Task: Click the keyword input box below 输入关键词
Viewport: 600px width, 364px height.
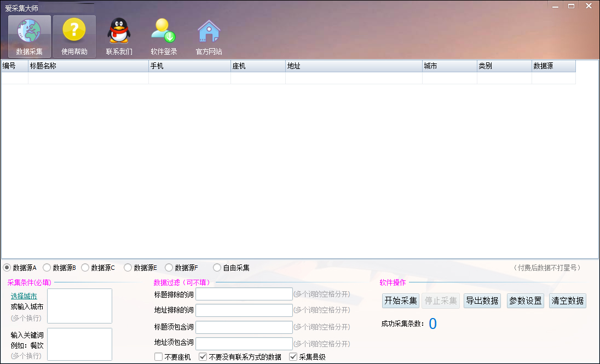Action: [x=79, y=344]
